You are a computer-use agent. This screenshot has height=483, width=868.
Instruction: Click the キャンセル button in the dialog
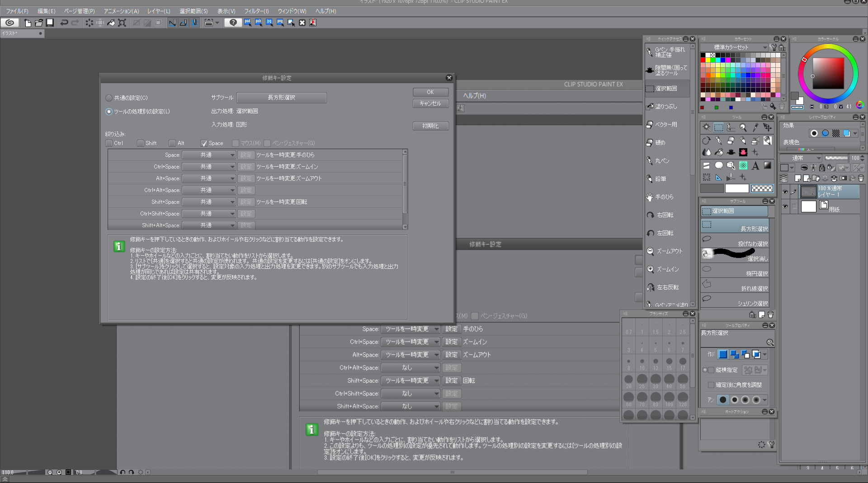pos(430,103)
